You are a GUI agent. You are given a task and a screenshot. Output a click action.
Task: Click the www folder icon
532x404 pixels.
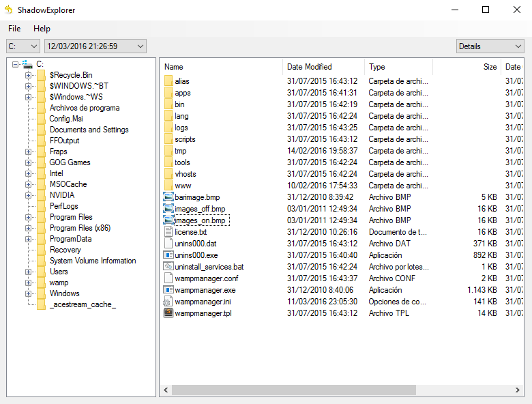click(168, 186)
